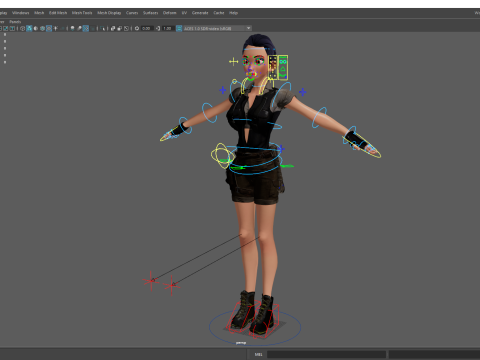
Task: Open the Cache menu
Action: click(219, 13)
